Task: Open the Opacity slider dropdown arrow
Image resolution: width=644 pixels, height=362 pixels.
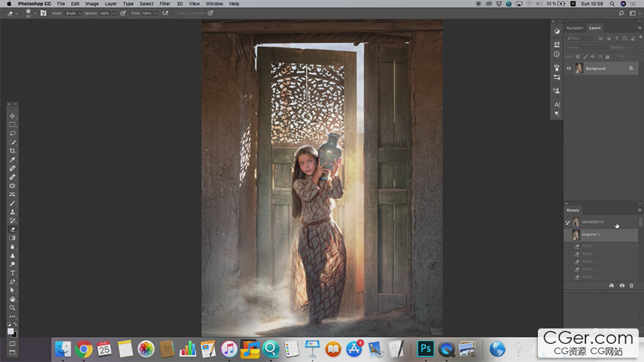Action: pos(113,13)
